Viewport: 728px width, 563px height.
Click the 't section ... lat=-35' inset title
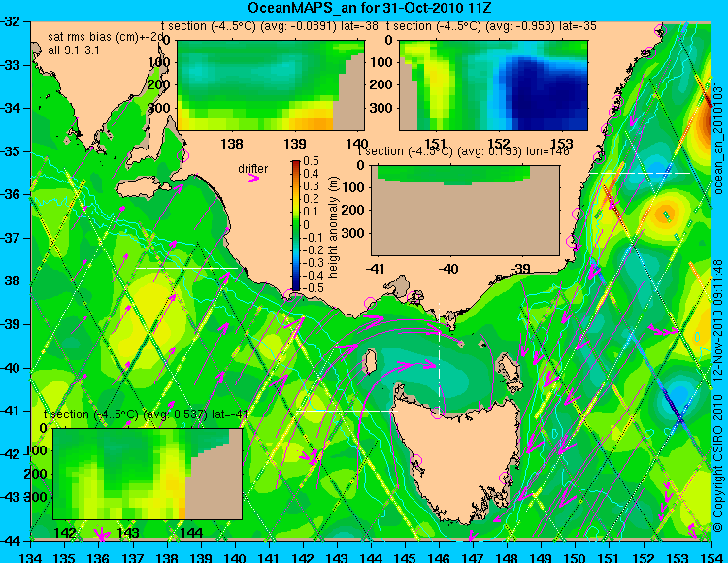point(492,26)
